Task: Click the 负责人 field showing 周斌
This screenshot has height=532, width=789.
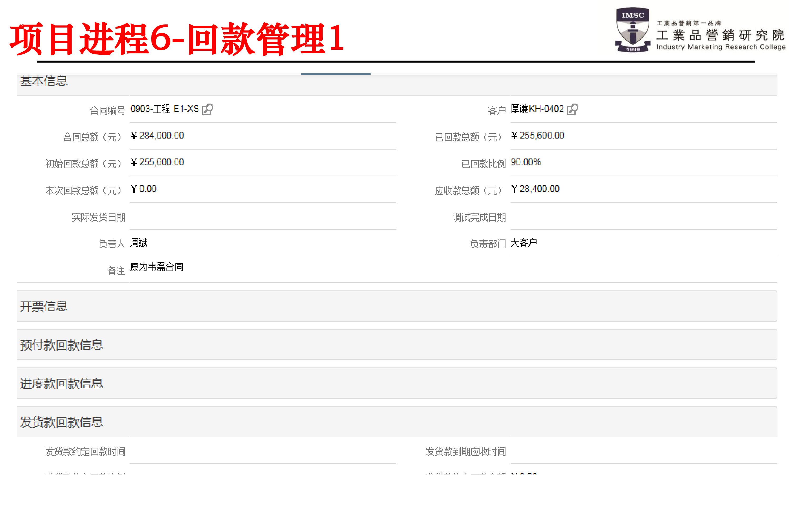Action: point(139,243)
